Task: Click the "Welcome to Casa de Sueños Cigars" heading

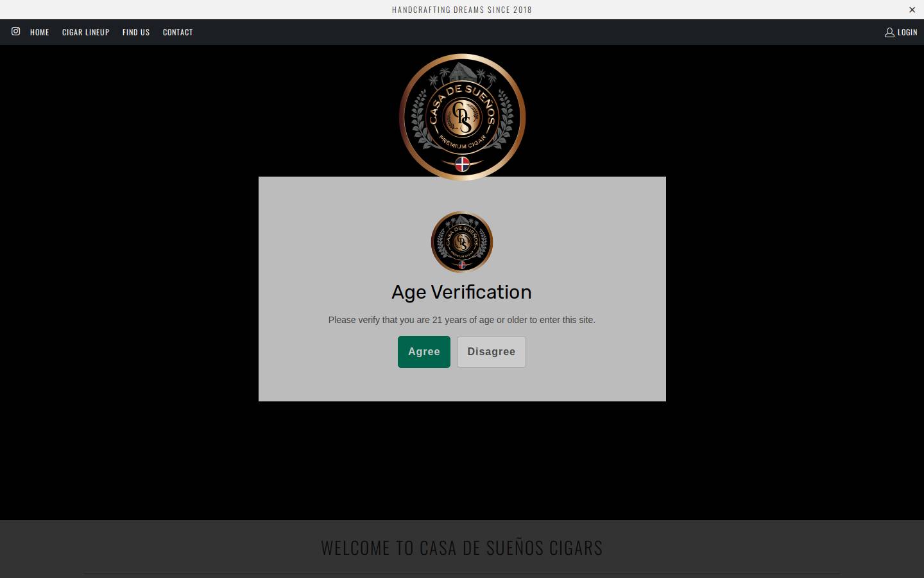Action: (x=462, y=548)
